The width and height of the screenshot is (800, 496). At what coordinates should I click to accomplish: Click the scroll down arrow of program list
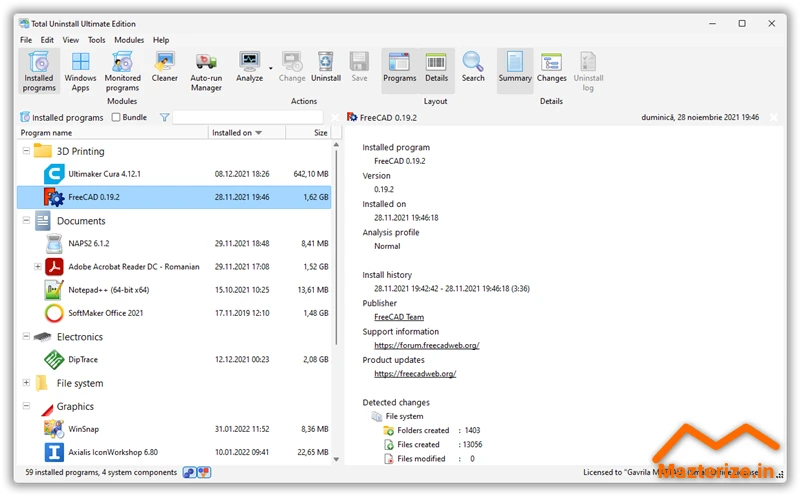pyautogui.click(x=336, y=459)
